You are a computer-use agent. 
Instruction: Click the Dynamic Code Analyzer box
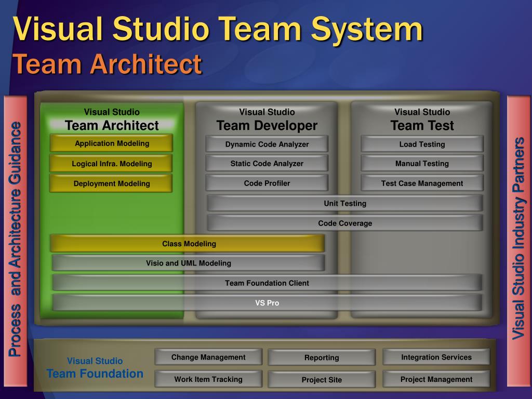point(267,144)
